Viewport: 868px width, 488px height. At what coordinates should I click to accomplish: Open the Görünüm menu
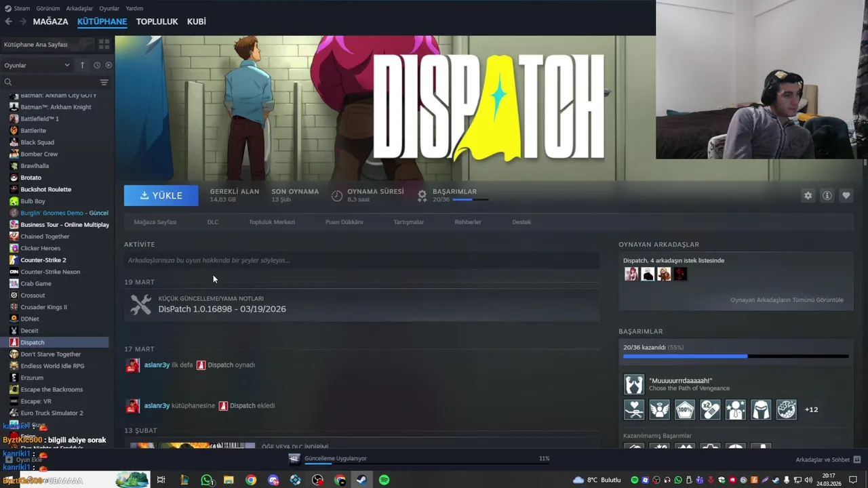48,8
